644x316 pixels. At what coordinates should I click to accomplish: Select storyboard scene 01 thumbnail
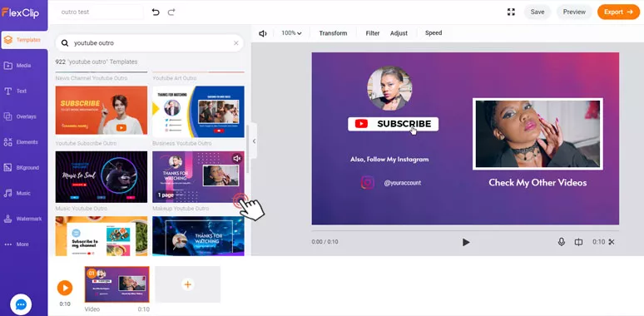117,284
